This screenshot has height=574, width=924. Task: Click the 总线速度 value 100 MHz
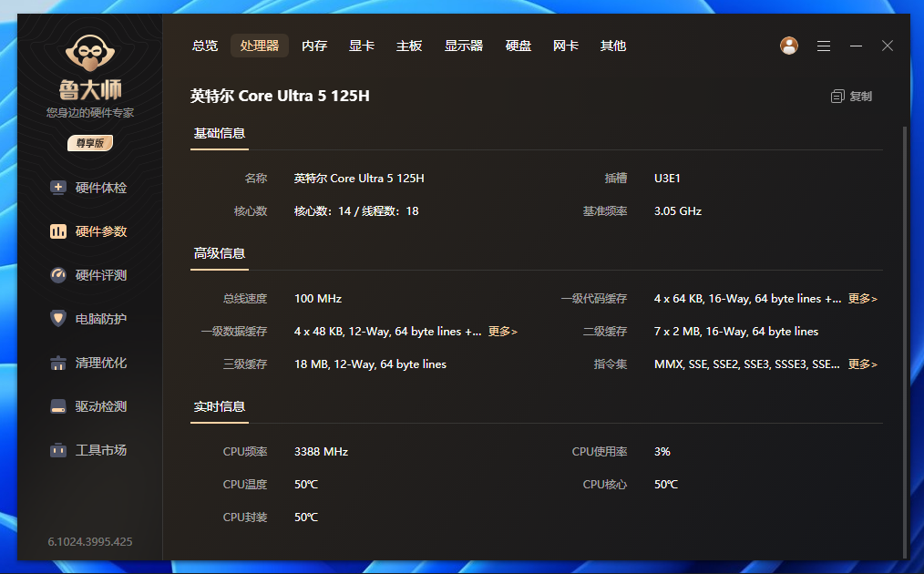pos(318,299)
